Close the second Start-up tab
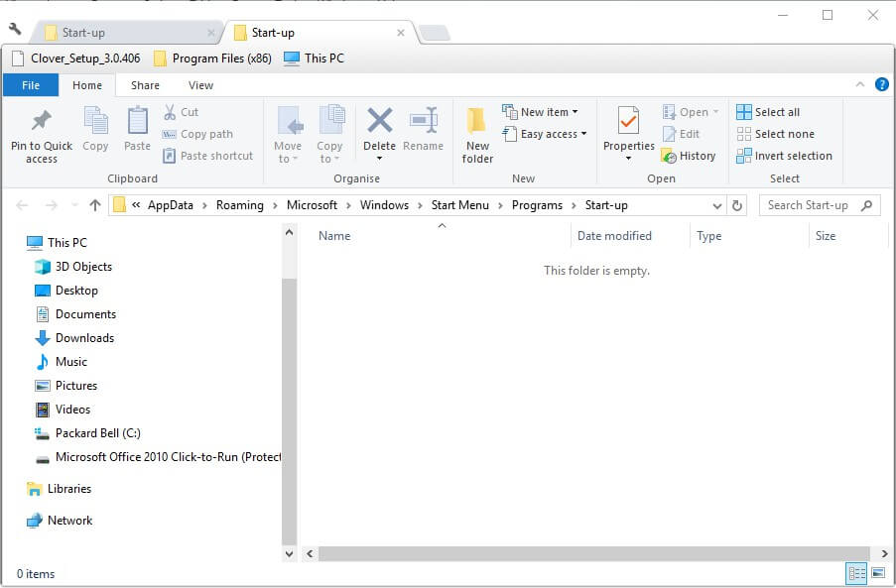Viewport: 896px width, 588px height. [x=401, y=33]
